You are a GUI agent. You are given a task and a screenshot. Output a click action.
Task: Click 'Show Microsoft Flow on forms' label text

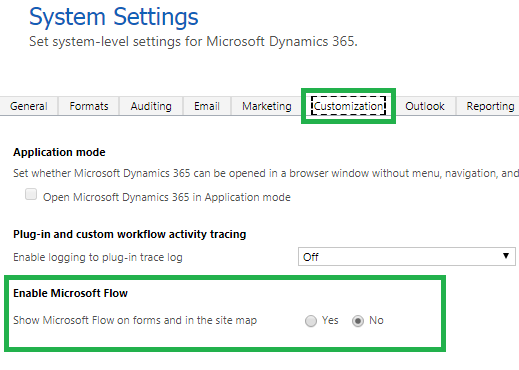pos(135,320)
